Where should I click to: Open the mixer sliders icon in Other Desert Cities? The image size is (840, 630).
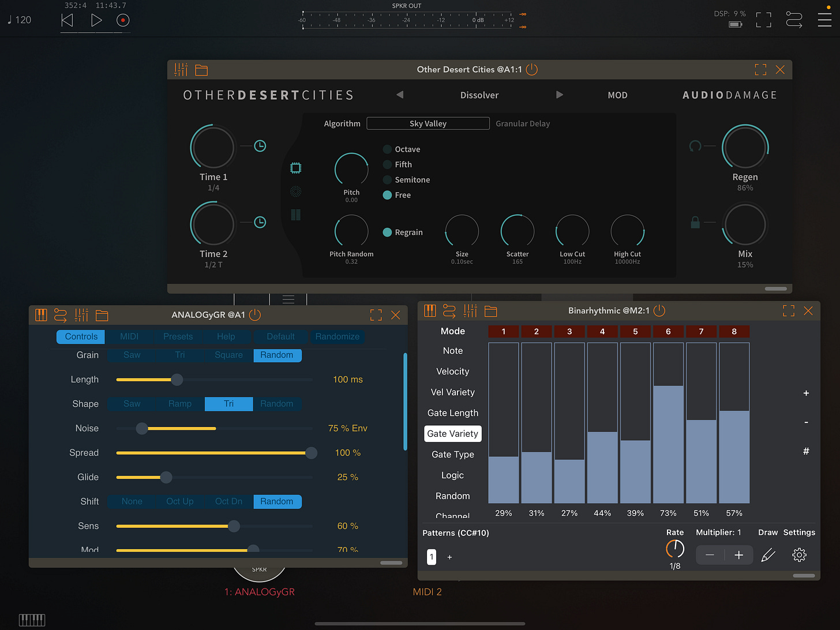point(181,70)
